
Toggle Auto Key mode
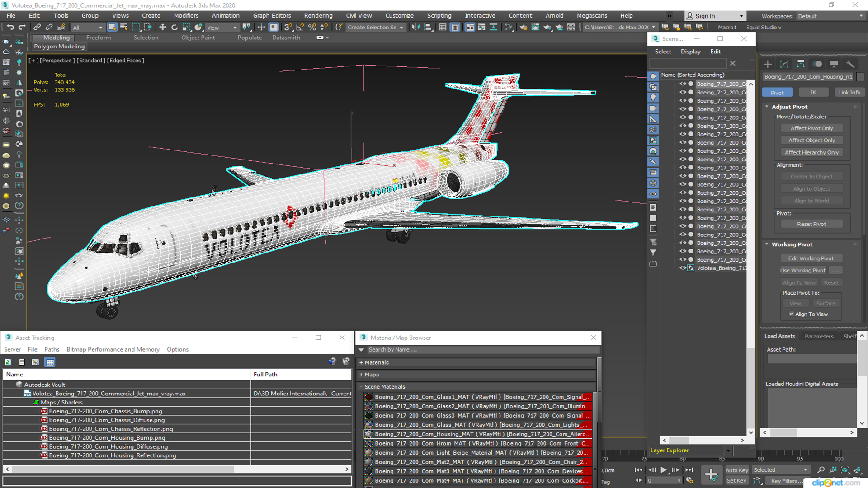click(x=737, y=470)
